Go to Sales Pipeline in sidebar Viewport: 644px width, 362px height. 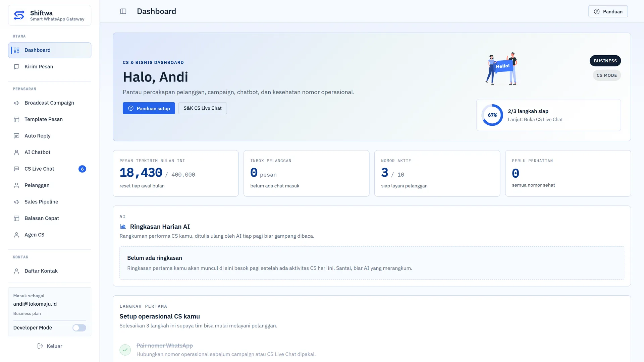tap(50, 202)
